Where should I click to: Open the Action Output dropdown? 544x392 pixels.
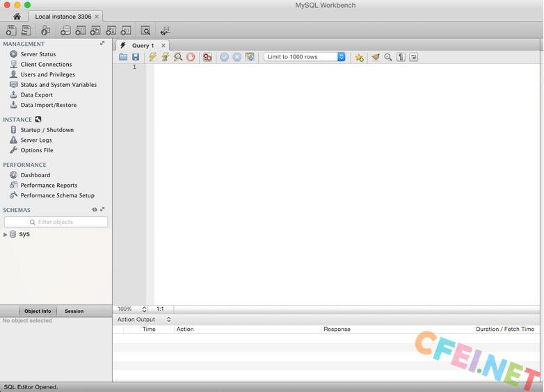(144, 319)
